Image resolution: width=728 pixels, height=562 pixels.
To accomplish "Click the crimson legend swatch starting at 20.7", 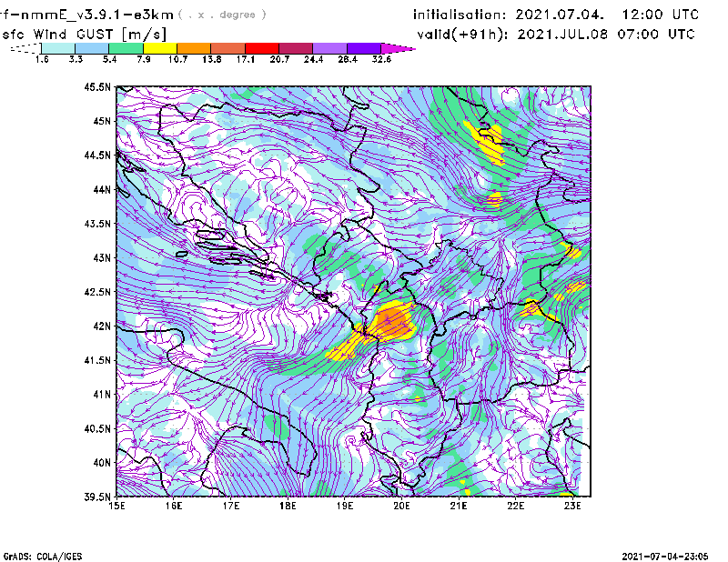I will pos(296,48).
